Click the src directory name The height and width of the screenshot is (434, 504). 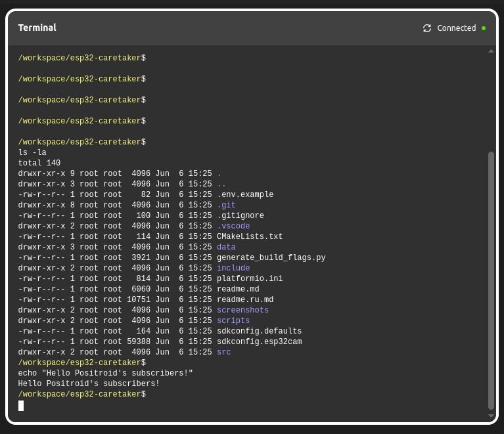(x=223, y=352)
